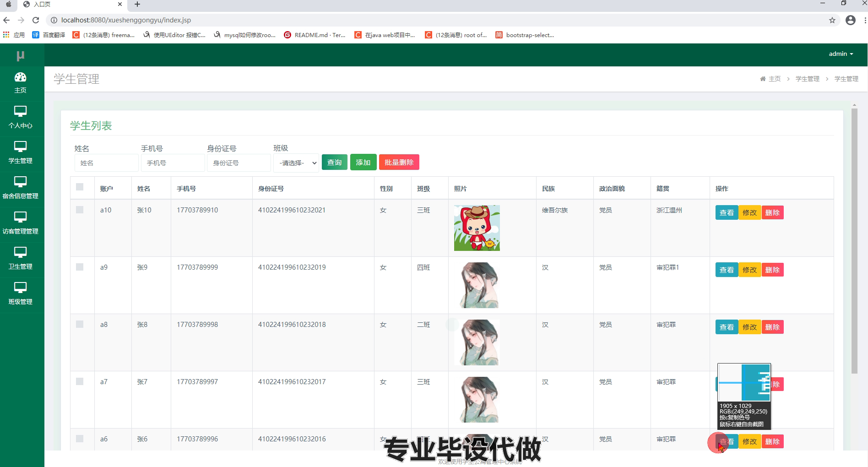The image size is (868, 467).
Task: Click 修改 for student 张6
Action: pyautogui.click(x=749, y=441)
